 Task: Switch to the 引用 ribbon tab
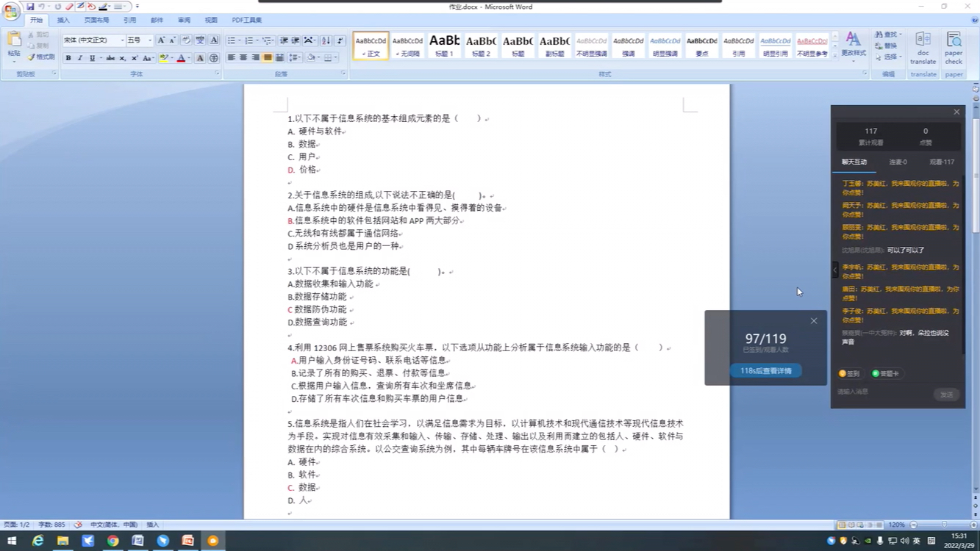click(129, 21)
